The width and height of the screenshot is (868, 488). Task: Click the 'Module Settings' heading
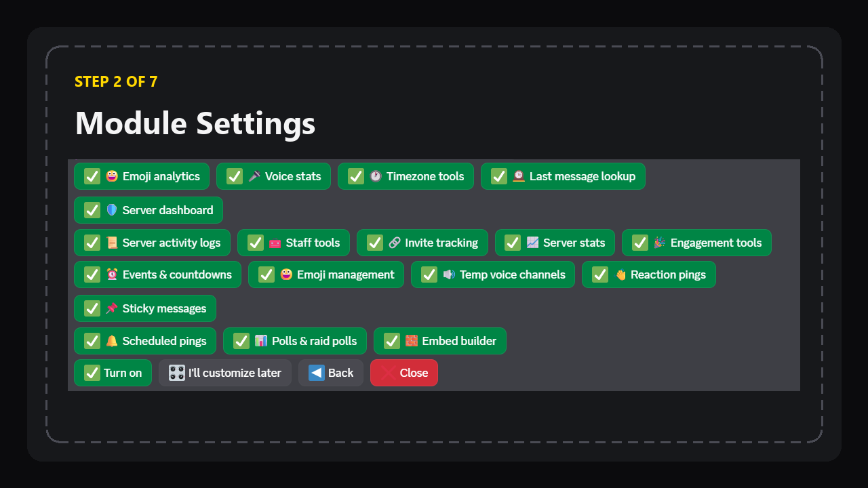coord(195,123)
